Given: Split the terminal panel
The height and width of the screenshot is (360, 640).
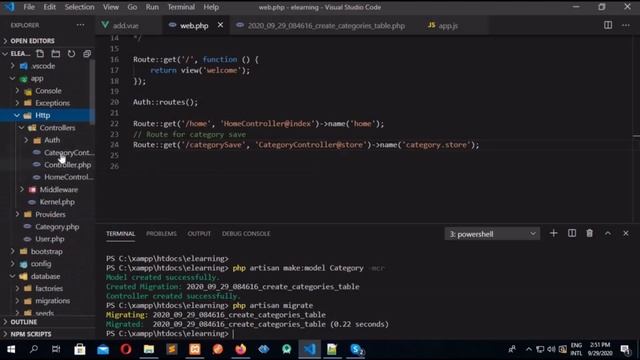Looking at the screenshot, I should (572, 233).
